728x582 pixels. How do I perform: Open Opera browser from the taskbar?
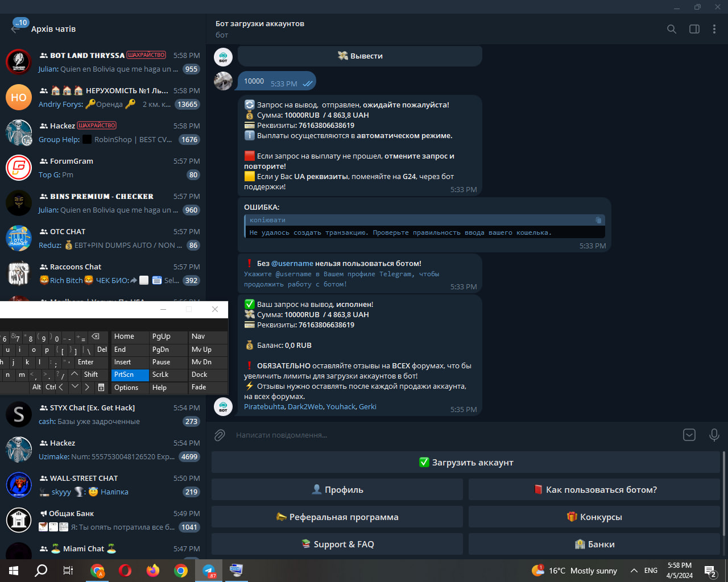[125, 571]
